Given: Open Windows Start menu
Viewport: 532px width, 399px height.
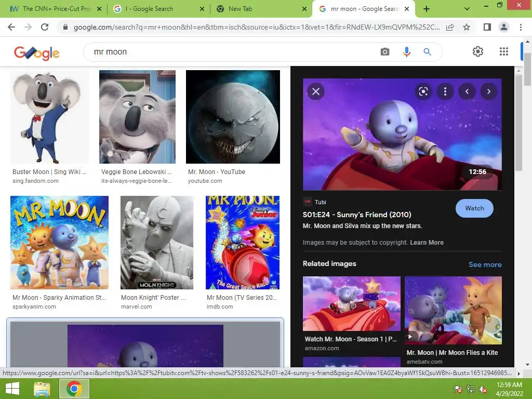Looking at the screenshot, I should click(12, 389).
